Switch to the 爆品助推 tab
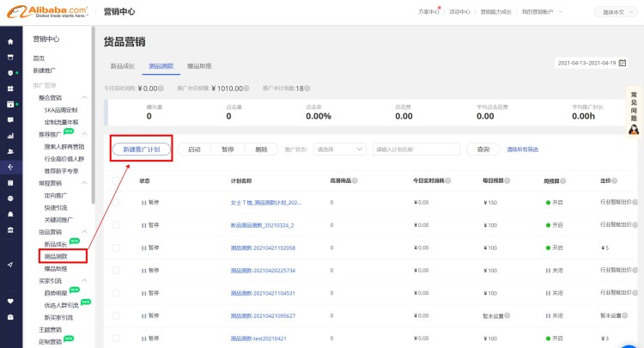644x348 pixels. pos(198,65)
